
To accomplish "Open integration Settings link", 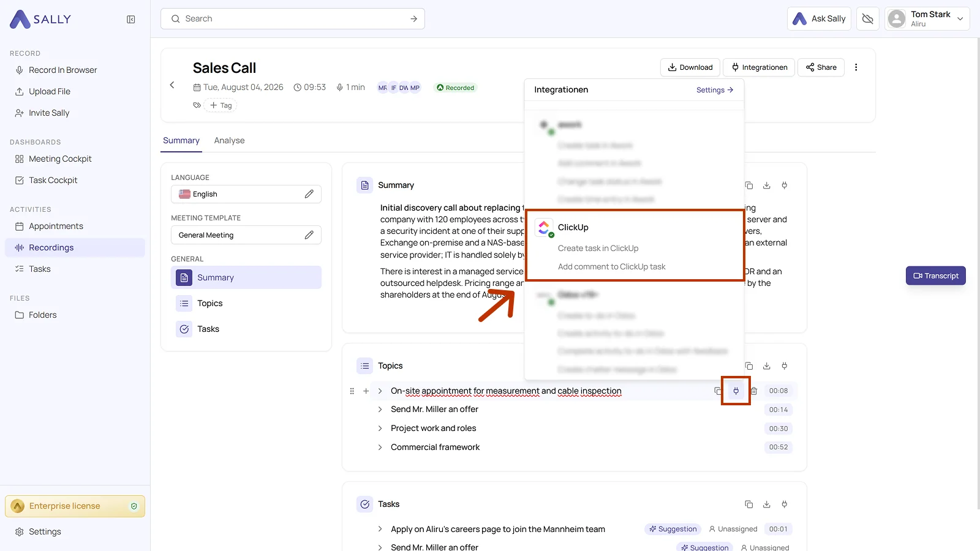I will [715, 90].
